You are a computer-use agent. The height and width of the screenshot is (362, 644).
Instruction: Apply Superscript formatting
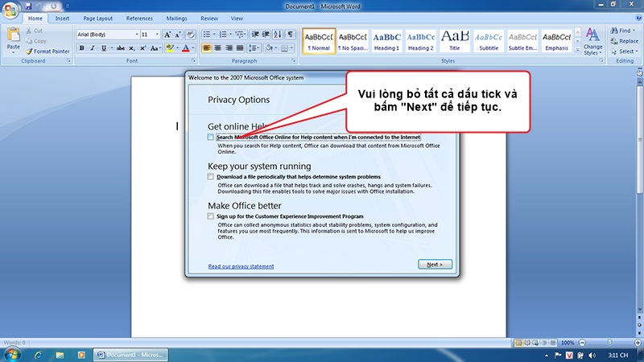click(x=143, y=48)
